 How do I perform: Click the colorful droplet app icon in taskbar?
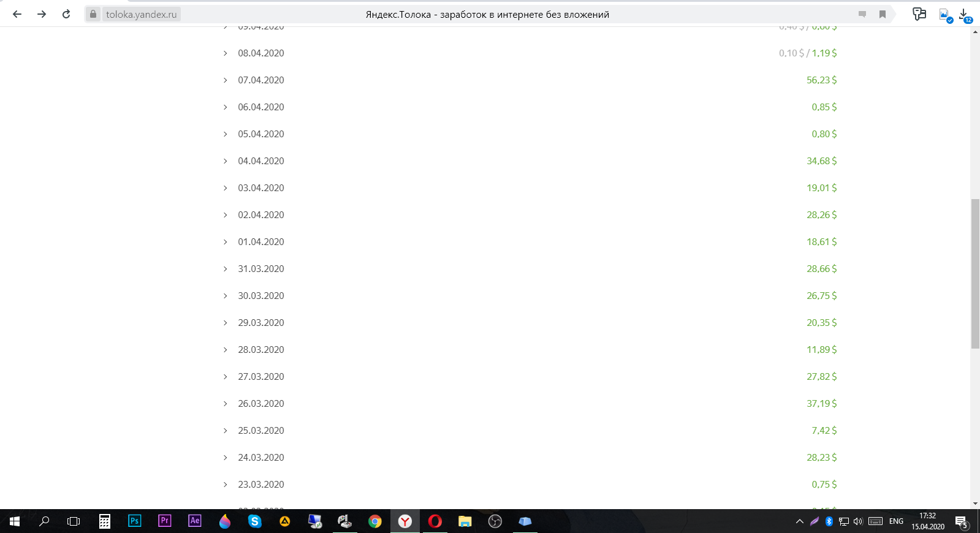(225, 521)
